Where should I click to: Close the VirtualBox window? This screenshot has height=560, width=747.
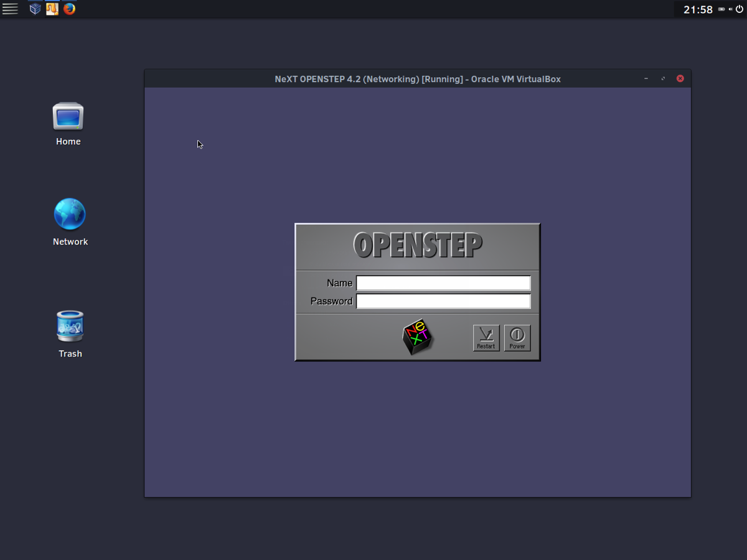pyautogui.click(x=680, y=78)
